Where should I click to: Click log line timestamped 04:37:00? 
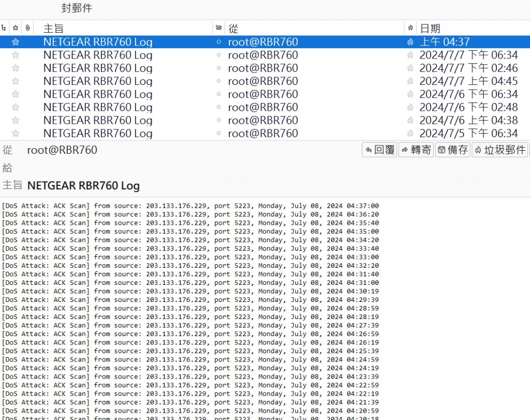coord(190,206)
